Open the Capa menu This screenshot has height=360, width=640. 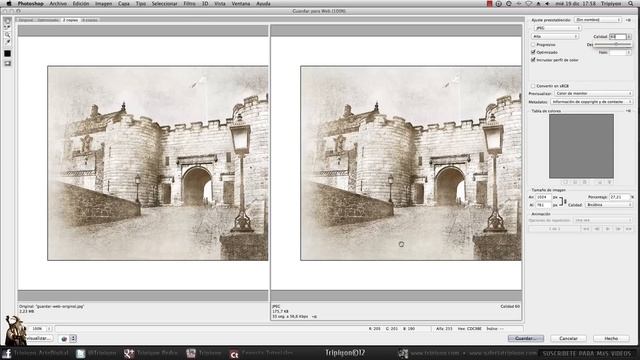[124, 4]
